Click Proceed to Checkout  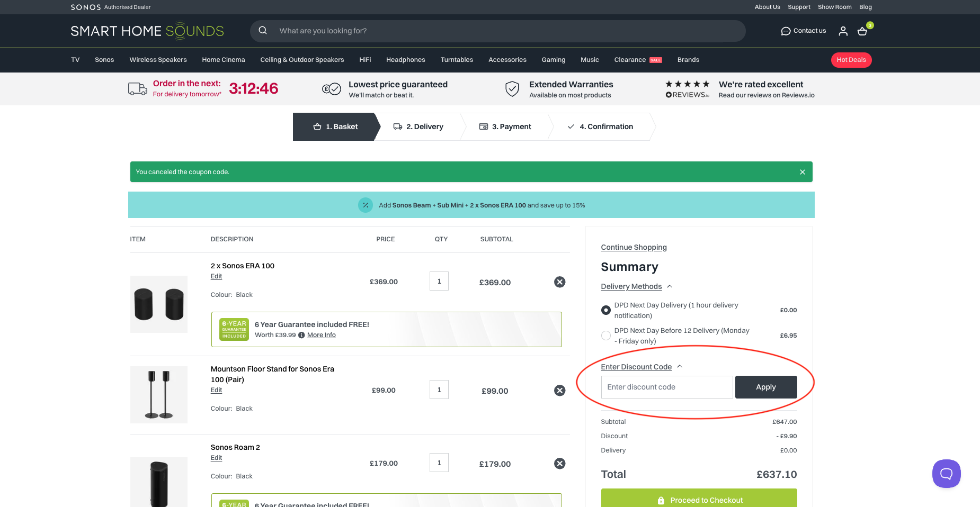(699, 499)
